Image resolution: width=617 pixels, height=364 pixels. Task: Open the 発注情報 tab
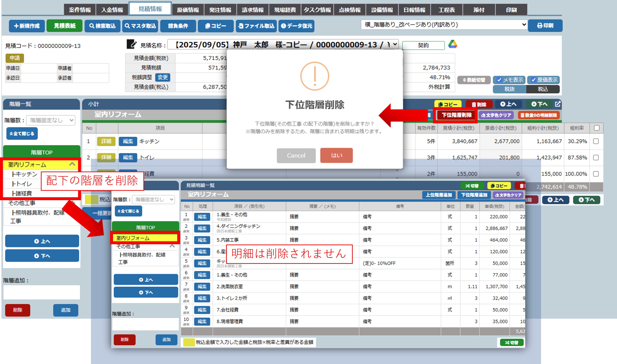(x=220, y=10)
